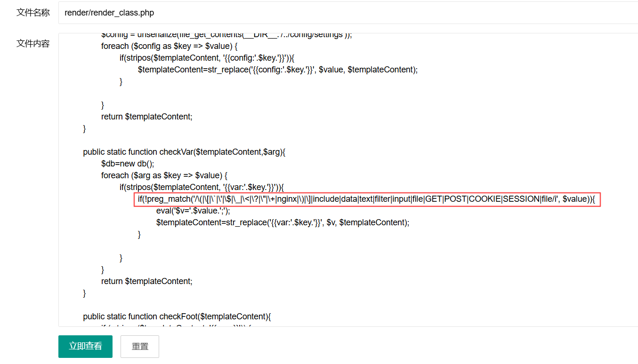Screen dimensions: 638x364
Task: Click the 文件名称 field label
Action: tap(33, 13)
